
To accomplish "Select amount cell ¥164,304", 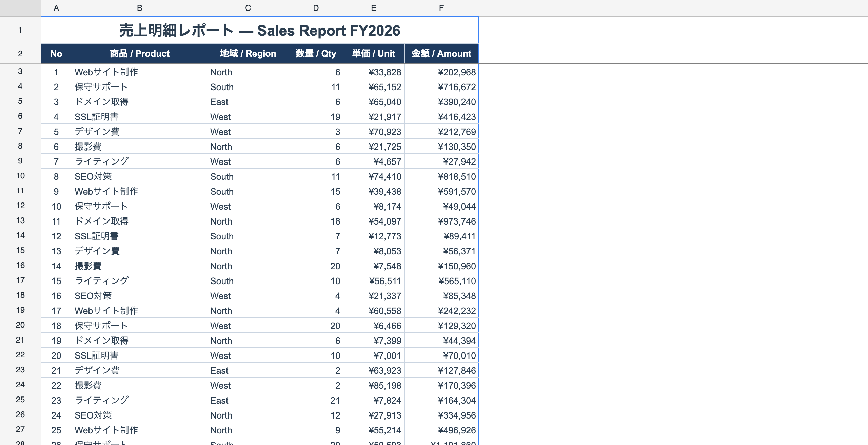I will point(441,400).
